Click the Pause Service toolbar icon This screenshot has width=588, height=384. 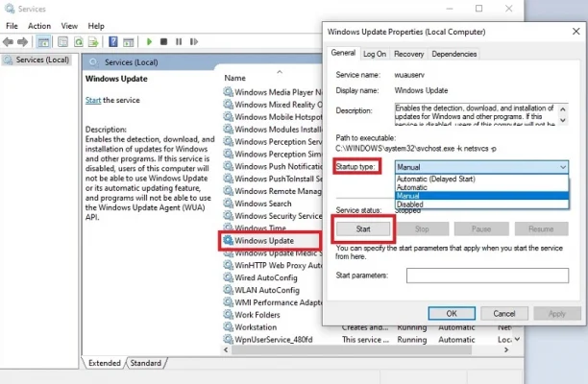(x=179, y=42)
